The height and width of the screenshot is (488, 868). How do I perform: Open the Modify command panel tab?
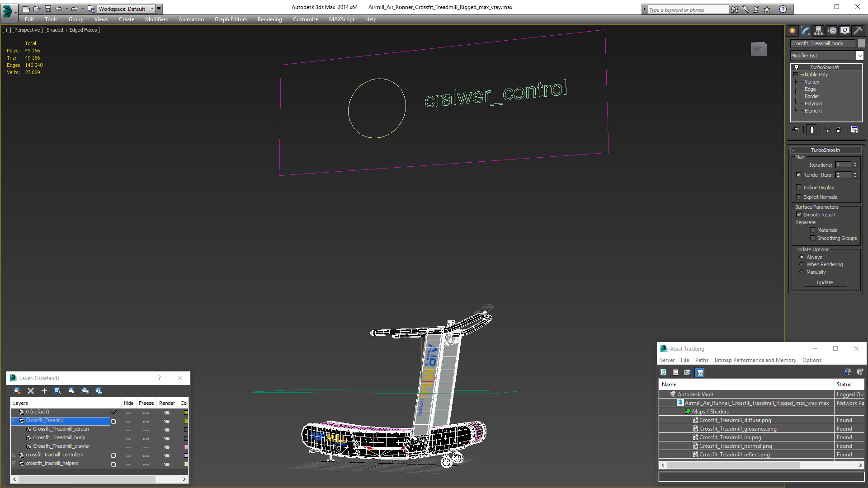(x=805, y=31)
